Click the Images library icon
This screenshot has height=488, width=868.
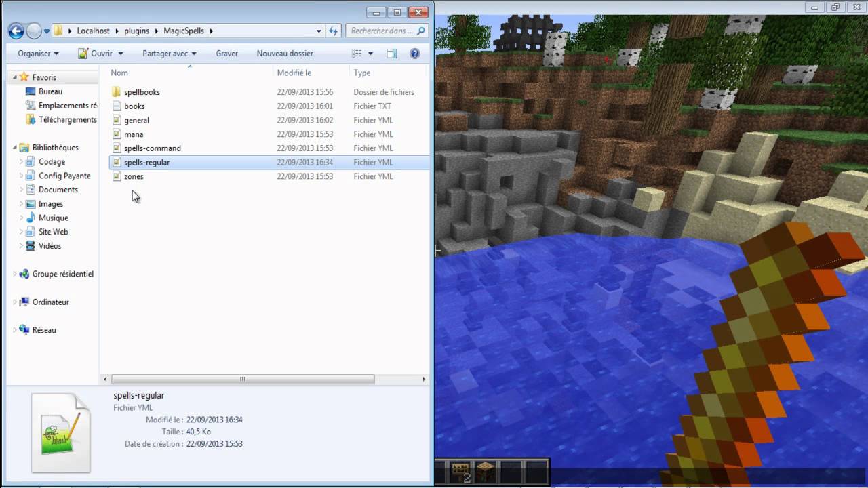coord(31,204)
